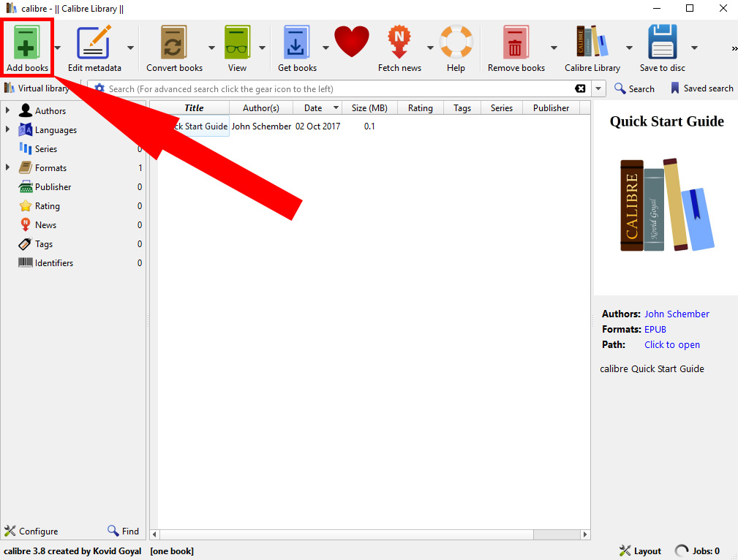The height and width of the screenshot is (560, 738).
Task: Open Calibre Library dropdown arrow
Action: click(x=629, y=48)
